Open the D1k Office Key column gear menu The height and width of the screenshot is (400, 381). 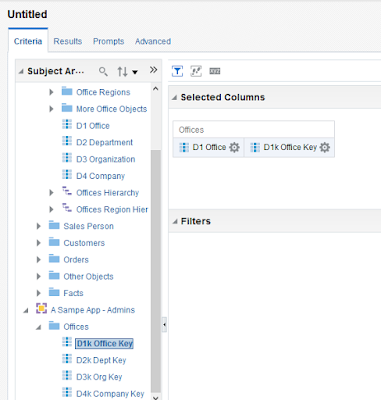click(325, 147)
